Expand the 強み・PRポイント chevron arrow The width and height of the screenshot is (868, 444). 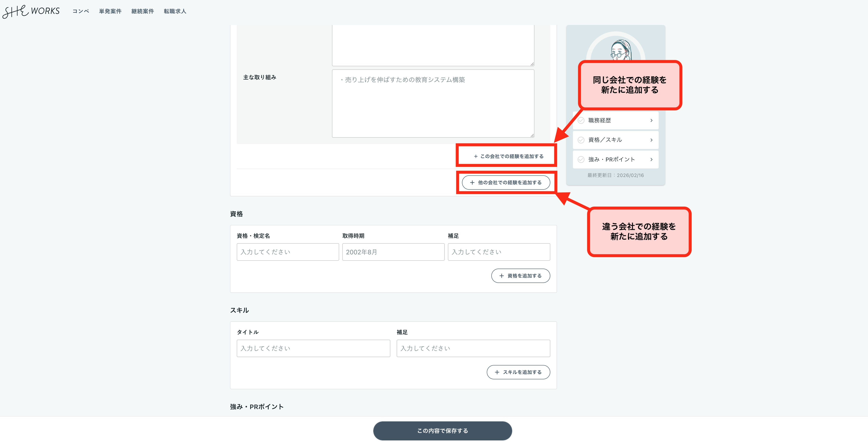coord(651,159)
